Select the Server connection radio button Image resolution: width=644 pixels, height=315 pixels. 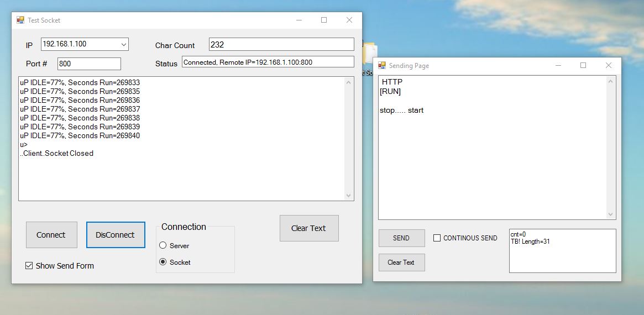point(163,245)
